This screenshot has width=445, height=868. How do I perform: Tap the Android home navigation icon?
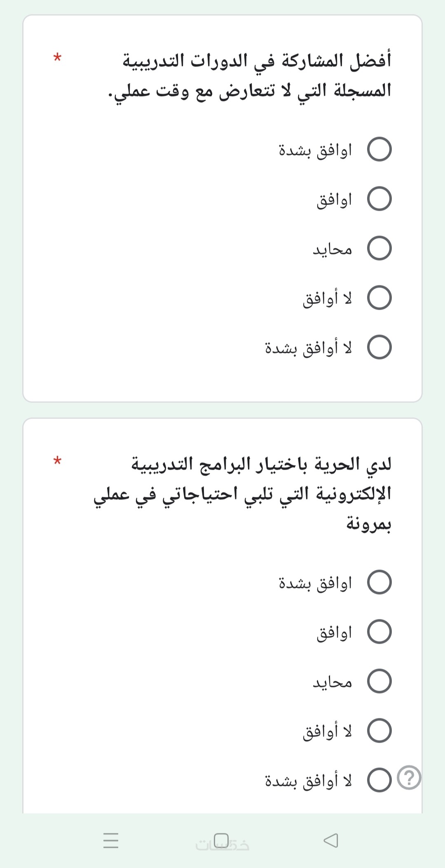[222, 840]
